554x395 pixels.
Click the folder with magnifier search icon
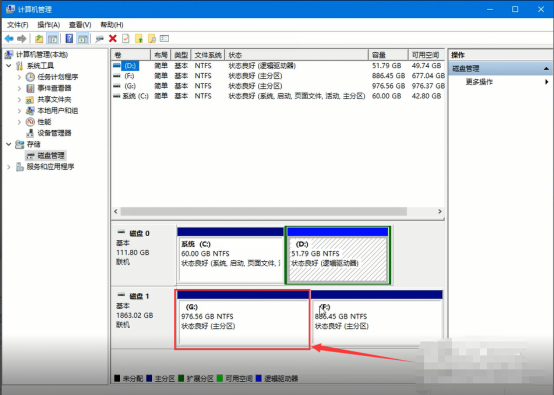(152, 39)
